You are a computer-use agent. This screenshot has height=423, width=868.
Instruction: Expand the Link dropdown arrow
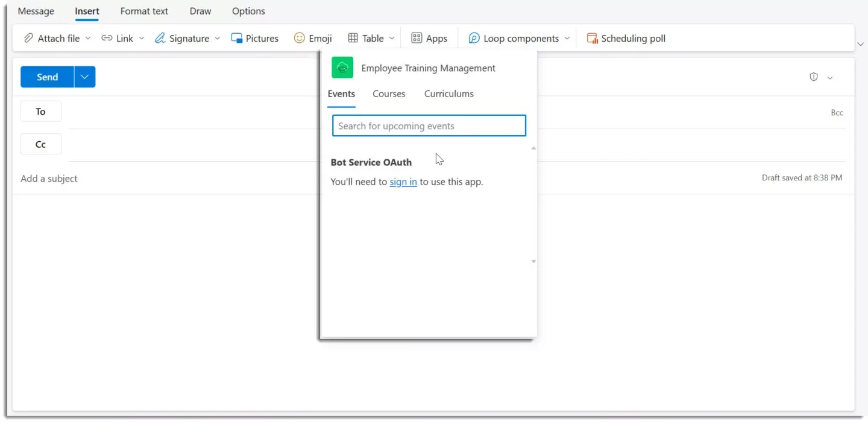[142, 38]
